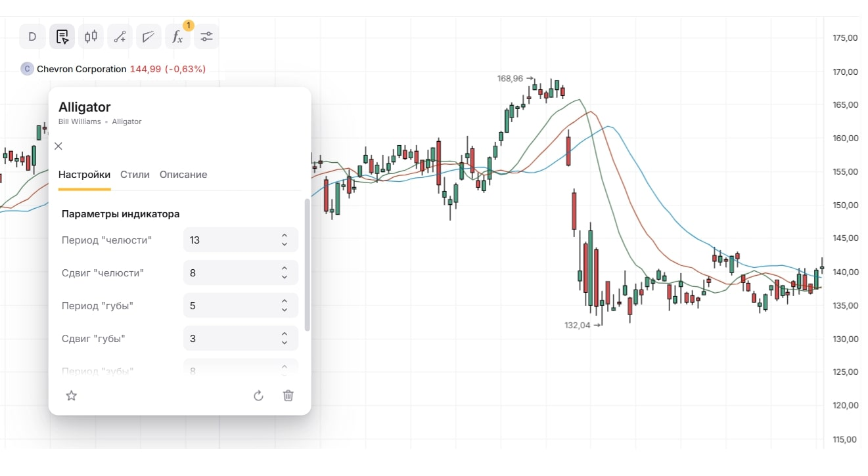The width and height of the screenshot is (868, 476).
Task: Increase Период "челюсти" value with up arrow
Action: click(x=285, y=236)
